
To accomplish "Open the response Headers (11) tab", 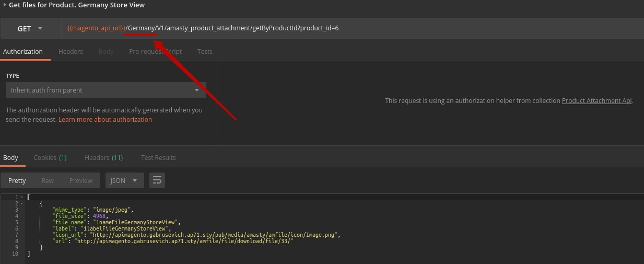I will 103,158.
